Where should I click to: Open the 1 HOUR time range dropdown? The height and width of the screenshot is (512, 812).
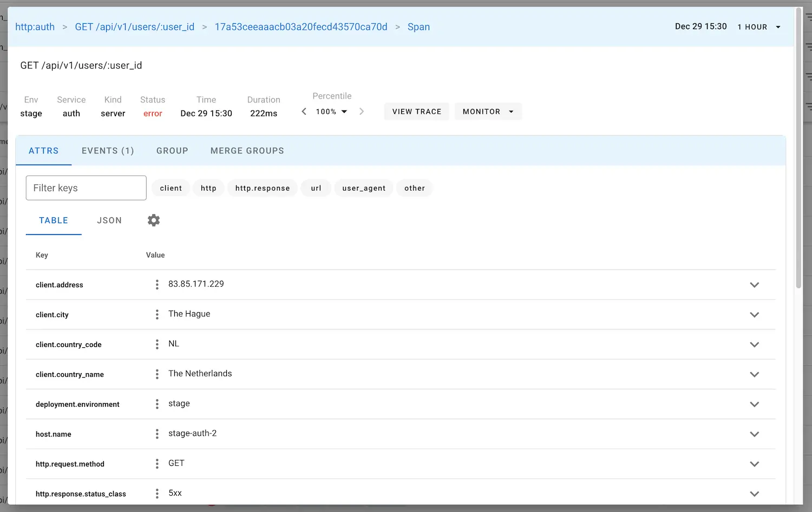pos(759,27)
